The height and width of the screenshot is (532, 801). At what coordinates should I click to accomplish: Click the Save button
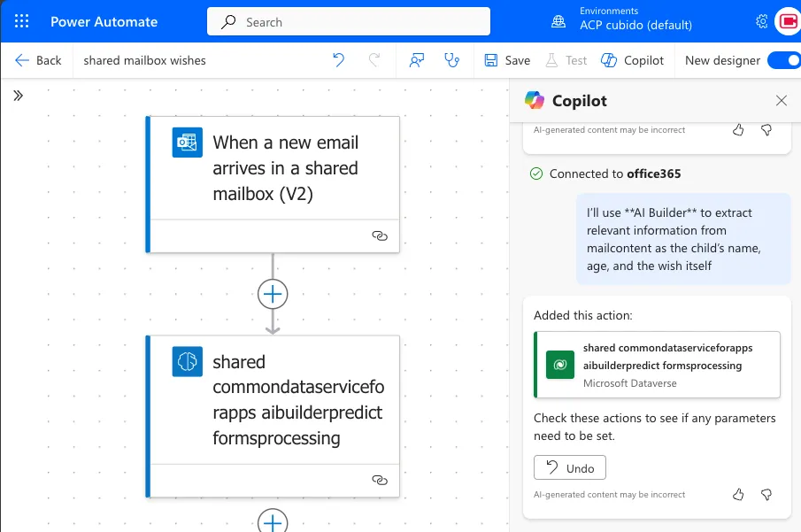pyautogui.click(x=507, y=60)
